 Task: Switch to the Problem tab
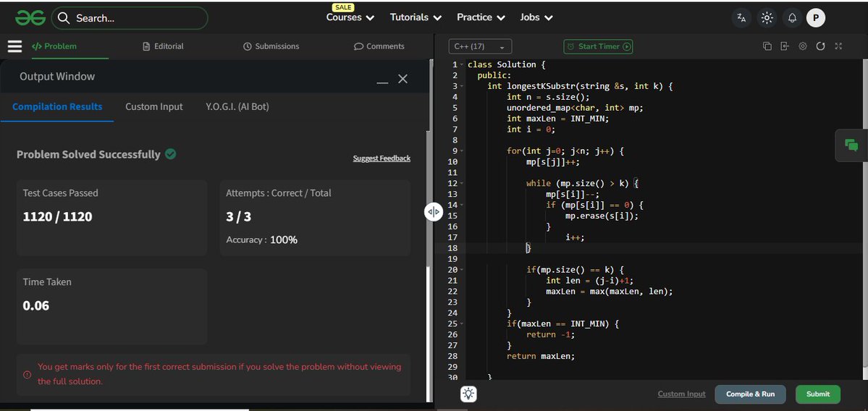[54, 46]
